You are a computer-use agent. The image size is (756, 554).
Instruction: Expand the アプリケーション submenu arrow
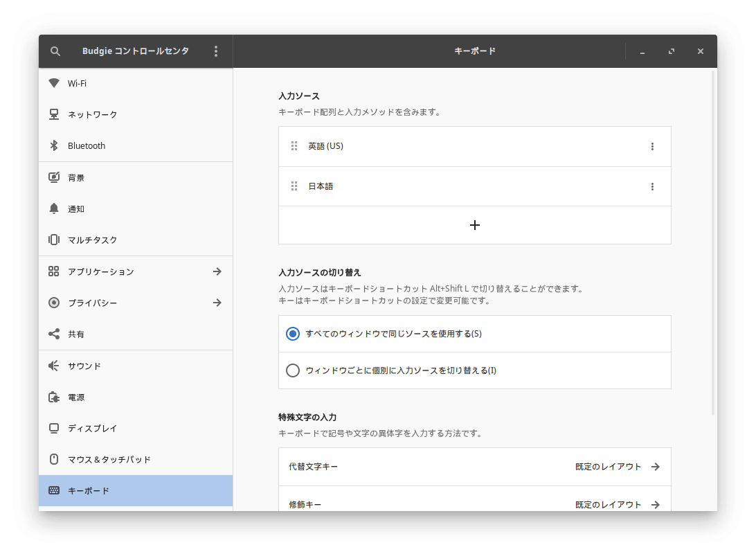[217, 271]
